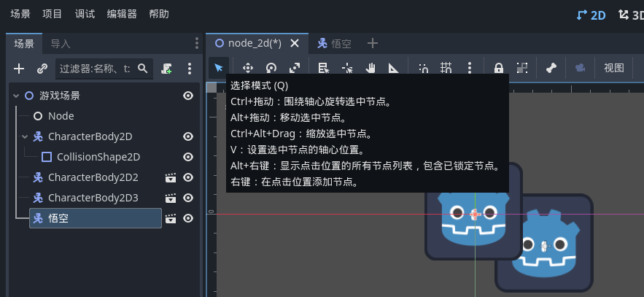Viewport: 644px width, 297px height.
Task: Switch to the 2D workspace
Action: tap(591, 14)
